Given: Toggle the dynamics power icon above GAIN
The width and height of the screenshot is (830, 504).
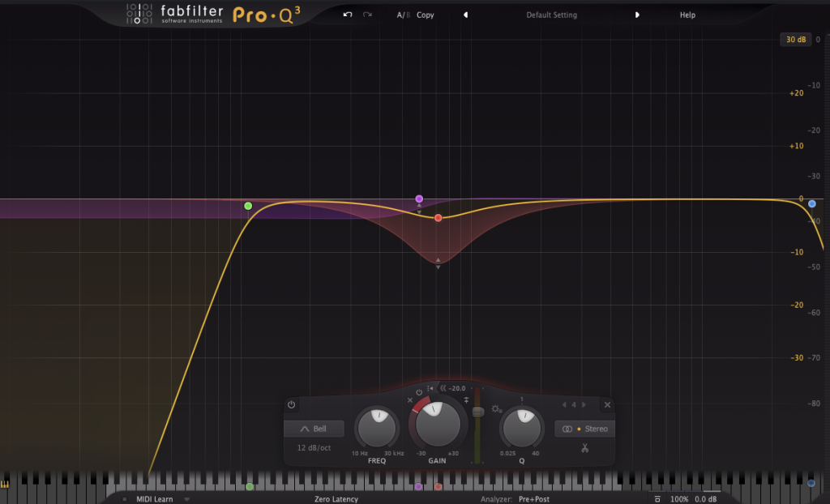Looking at the screenshot, I should [419, 392].
